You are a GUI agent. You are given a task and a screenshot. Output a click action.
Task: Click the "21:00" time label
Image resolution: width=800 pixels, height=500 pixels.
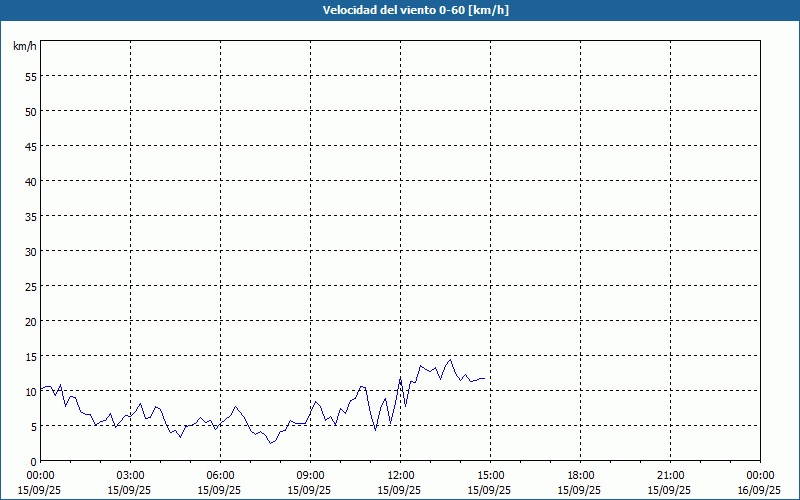tap(670, 476)
